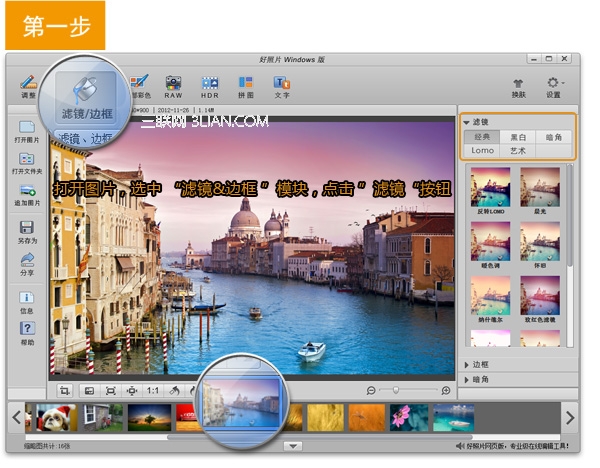The height and width of the screenshot is (468, 600).
Task: Open dropdown arrow beside settings gear
Action: point(563,83)
